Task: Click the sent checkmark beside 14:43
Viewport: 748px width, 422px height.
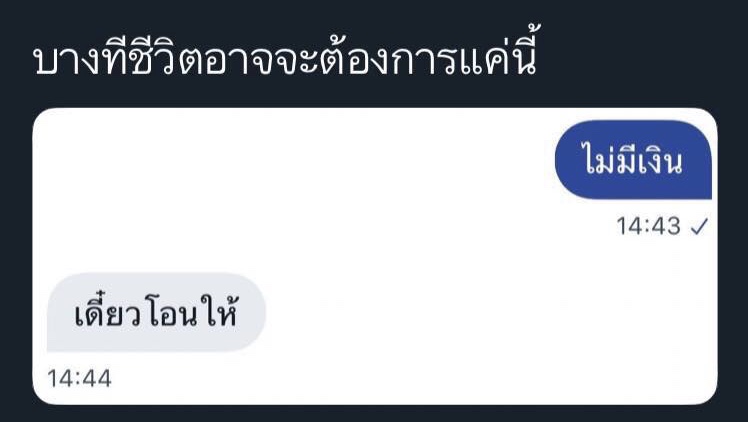Action: point(699,226)
